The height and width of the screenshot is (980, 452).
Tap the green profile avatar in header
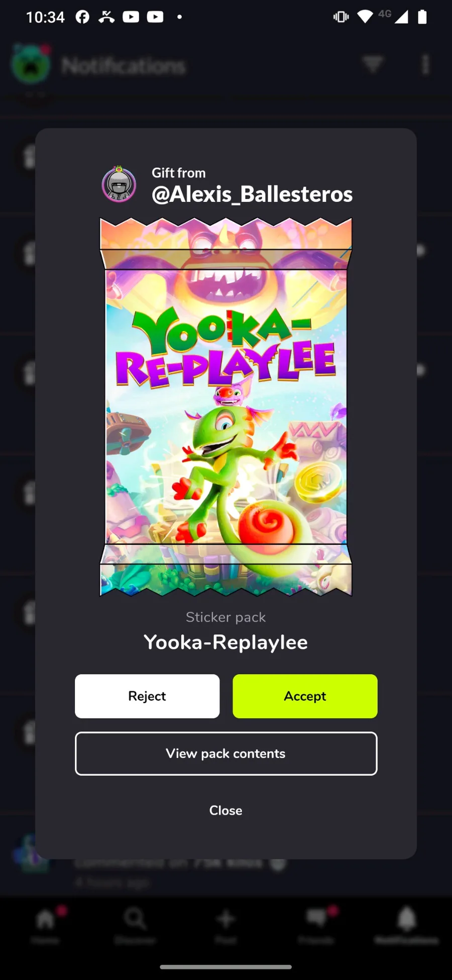(31, 64)
